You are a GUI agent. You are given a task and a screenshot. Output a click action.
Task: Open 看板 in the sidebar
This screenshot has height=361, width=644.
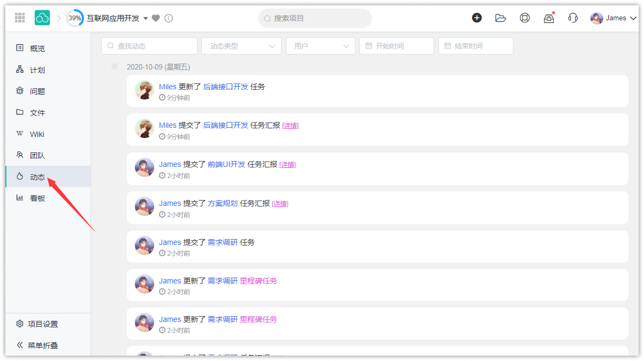pyautogui.click(x=48, y=198)
